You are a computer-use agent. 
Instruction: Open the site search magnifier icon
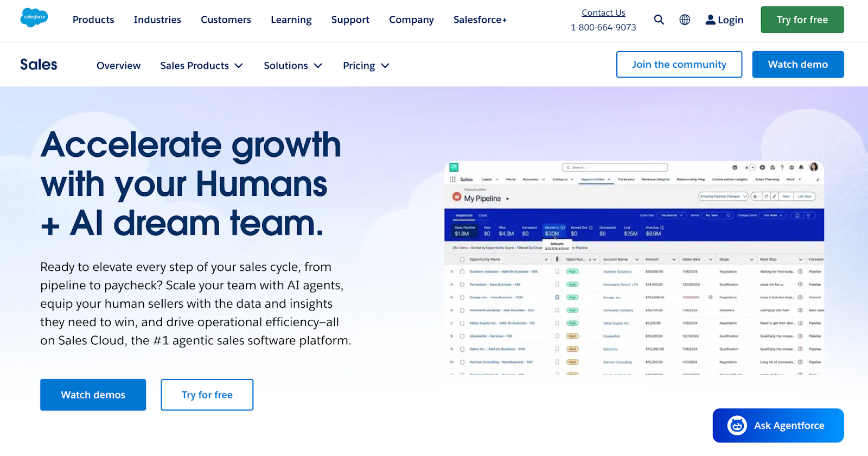(x=659, y=20)
